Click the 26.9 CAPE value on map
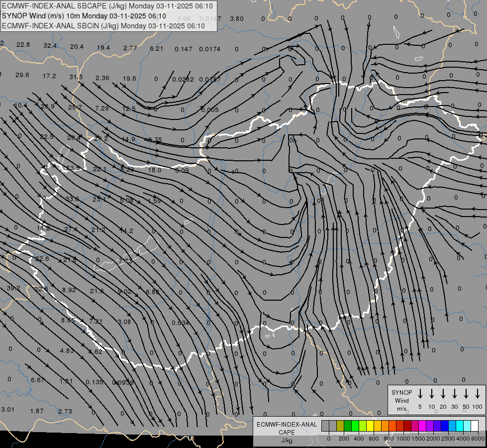This screenshot has height=448, width=487. (48, 107)
